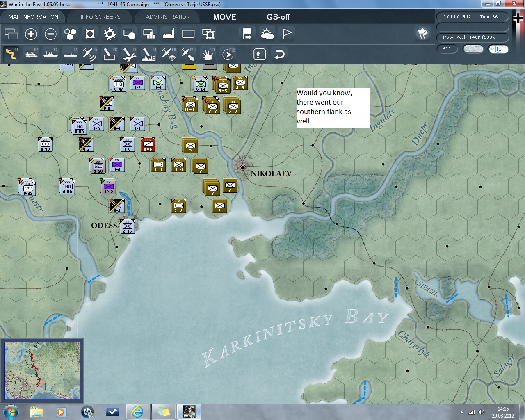Viewport: 525px width, 420px height.
Task: Click the volume speaker tray icon
Action: tap(482, 412)
